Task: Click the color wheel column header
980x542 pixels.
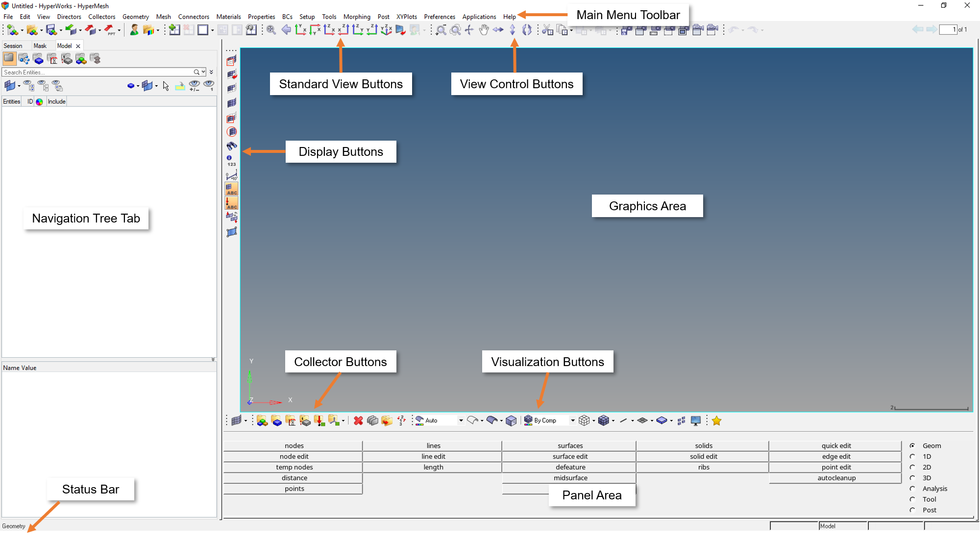Action: [40, 101]
